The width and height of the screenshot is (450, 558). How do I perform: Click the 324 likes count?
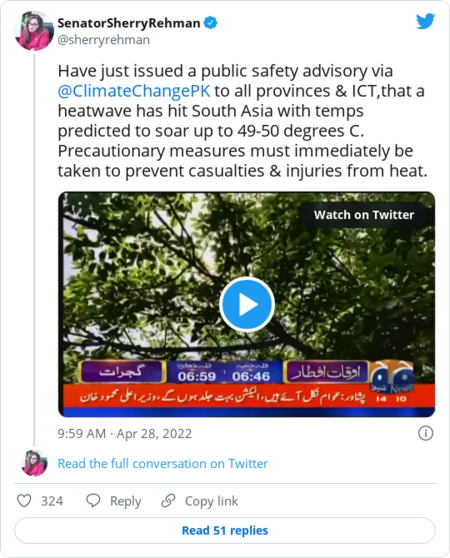click(52, 501)
